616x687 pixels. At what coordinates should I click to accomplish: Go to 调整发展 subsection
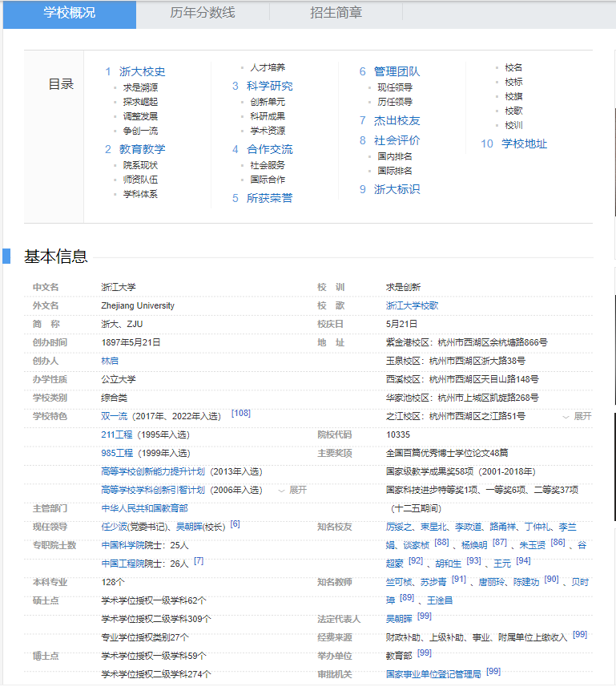(140, 116)
